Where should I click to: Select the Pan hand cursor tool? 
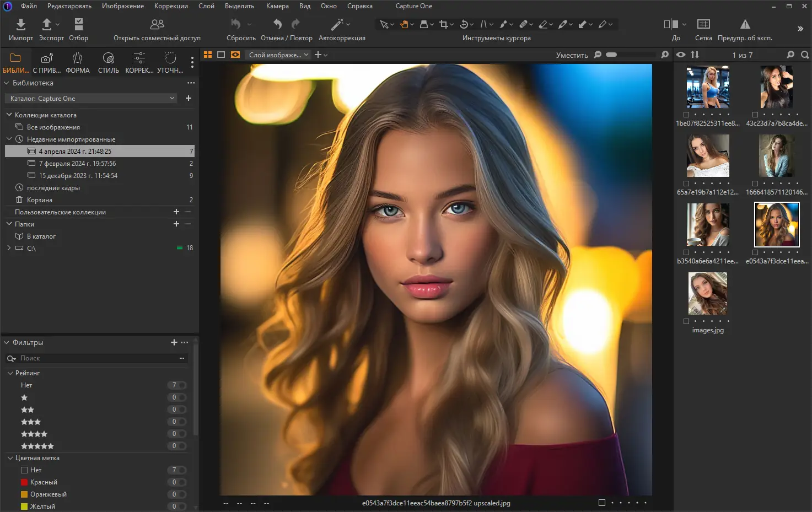point(404,24)
